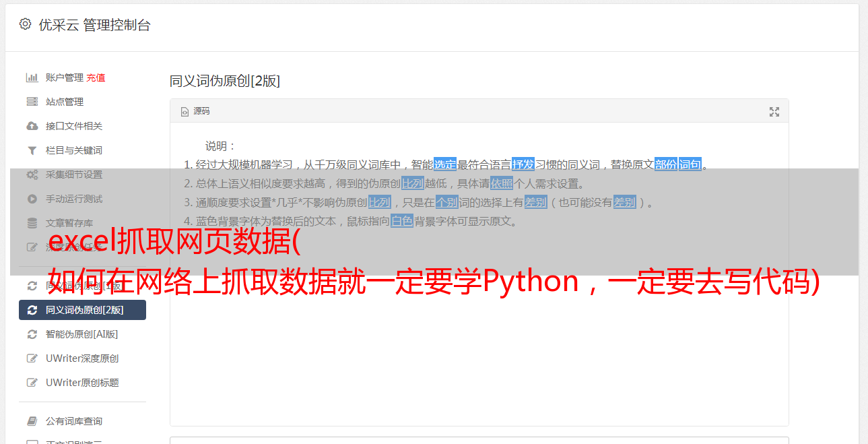Click the refresh icon beside 智能伪原创[AI版]
The width and height of the screenshot is (868, 444).
click(x=32, y=334)
